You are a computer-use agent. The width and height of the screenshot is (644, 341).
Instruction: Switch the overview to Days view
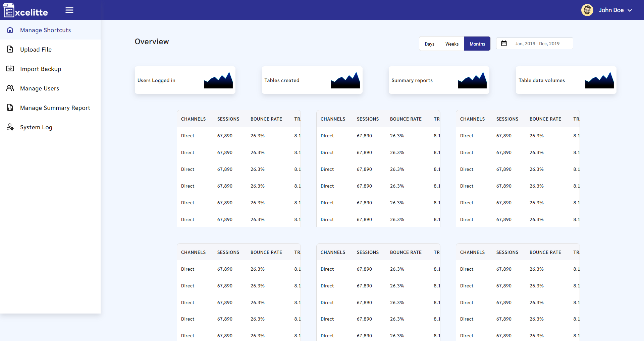point(429,44)
